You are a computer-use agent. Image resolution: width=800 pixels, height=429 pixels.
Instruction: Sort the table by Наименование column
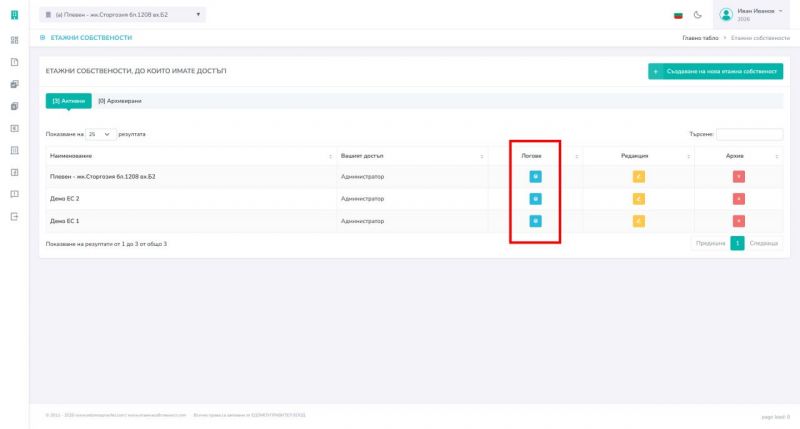coord(190,156)
